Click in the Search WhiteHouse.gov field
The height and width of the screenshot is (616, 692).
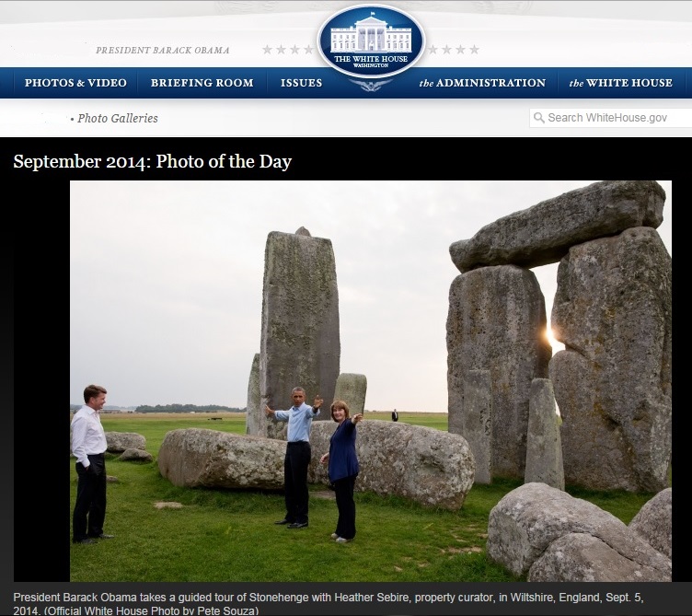(x=611, y=118)
